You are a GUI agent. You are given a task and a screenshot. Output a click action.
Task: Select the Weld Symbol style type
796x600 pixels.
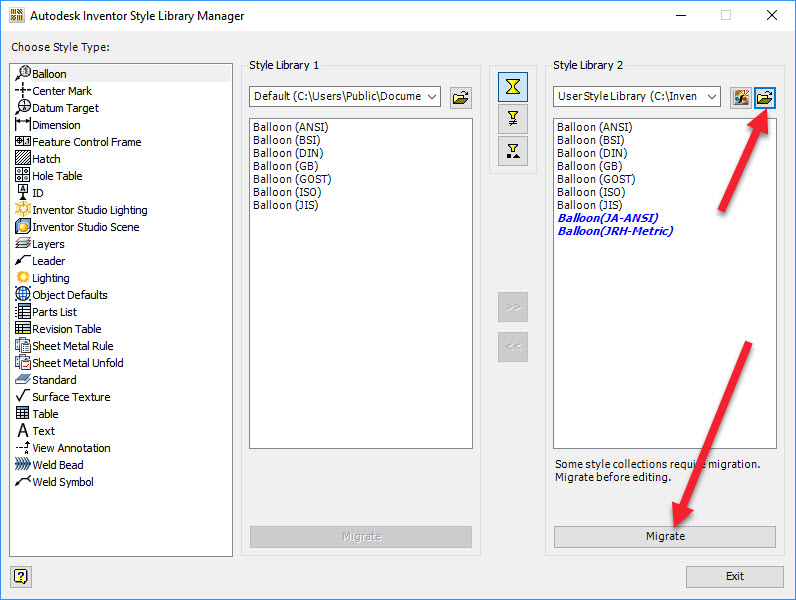(54, 482)
